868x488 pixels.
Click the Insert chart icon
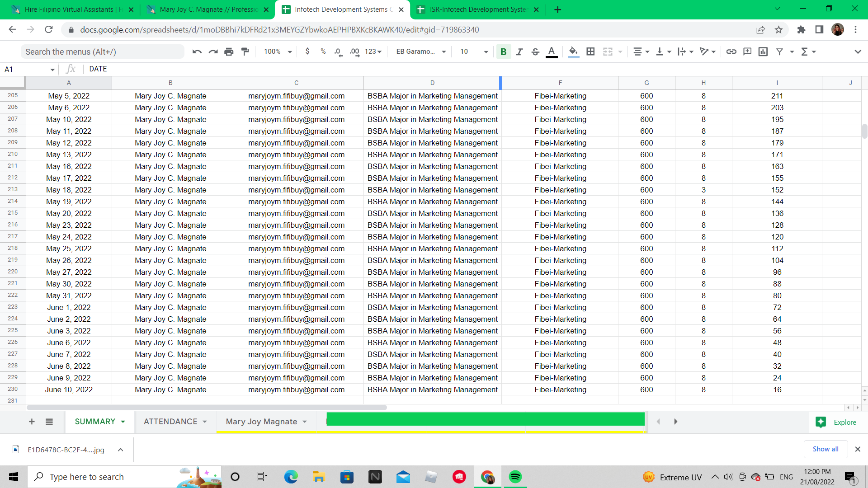(763, 52)
